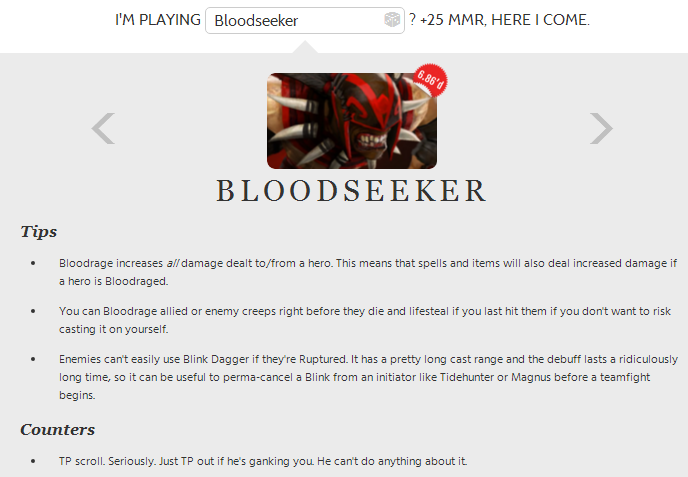Click the I'M PLAYING label text

pos(158,20)
